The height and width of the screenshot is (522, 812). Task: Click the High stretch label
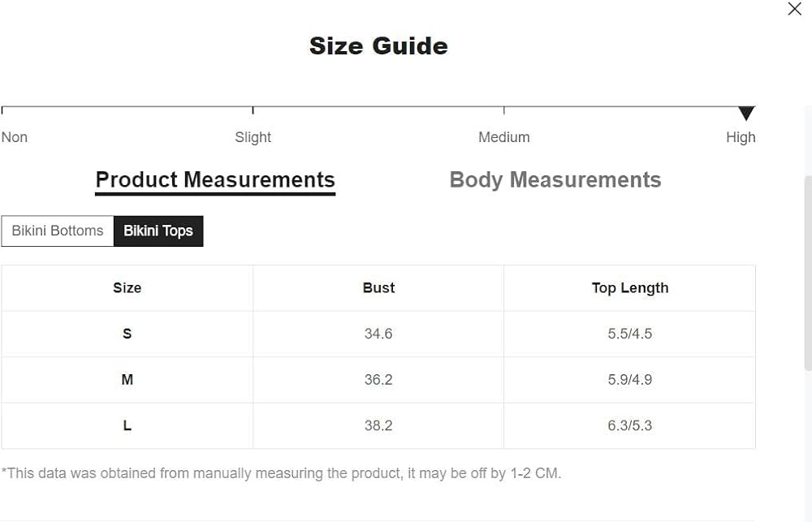pos(741,137)
